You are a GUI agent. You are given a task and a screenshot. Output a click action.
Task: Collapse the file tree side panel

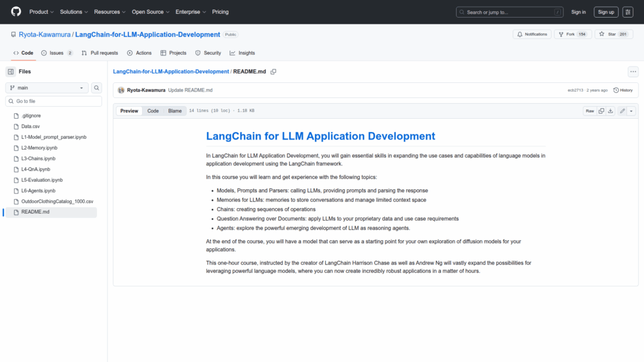coord(11,72)
